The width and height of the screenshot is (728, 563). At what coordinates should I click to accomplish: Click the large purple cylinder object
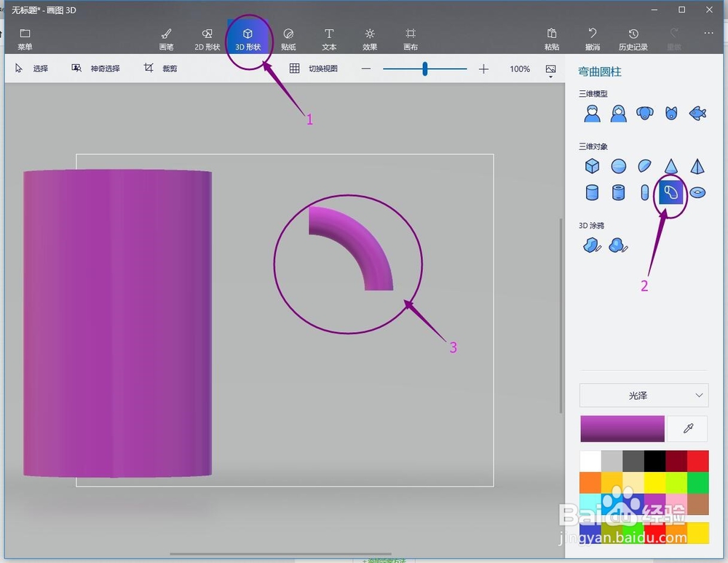point(117,323)
